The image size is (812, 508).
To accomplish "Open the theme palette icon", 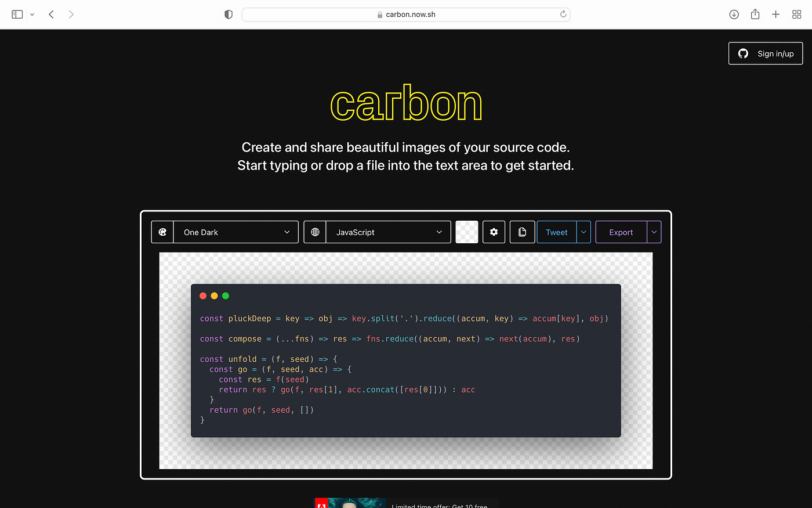I will 162,232.
